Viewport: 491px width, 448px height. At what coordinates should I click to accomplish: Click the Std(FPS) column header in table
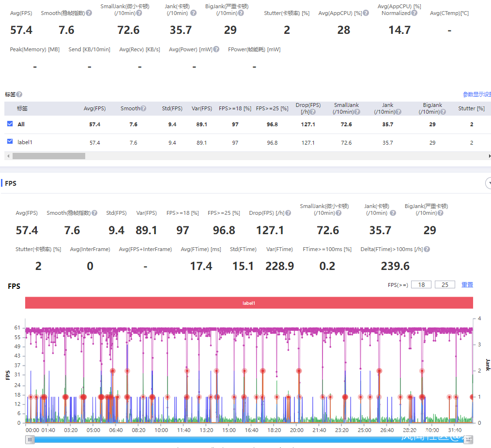(x=172, y=108)
